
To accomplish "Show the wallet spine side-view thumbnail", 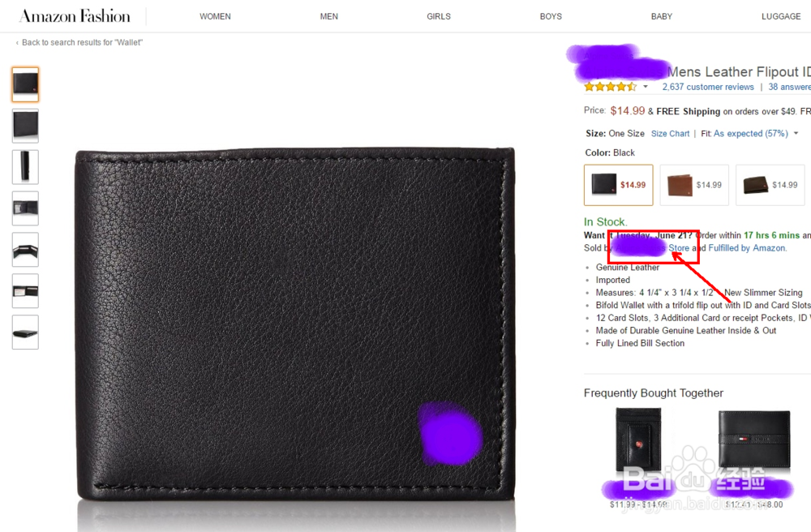I will tap(25, 166).
